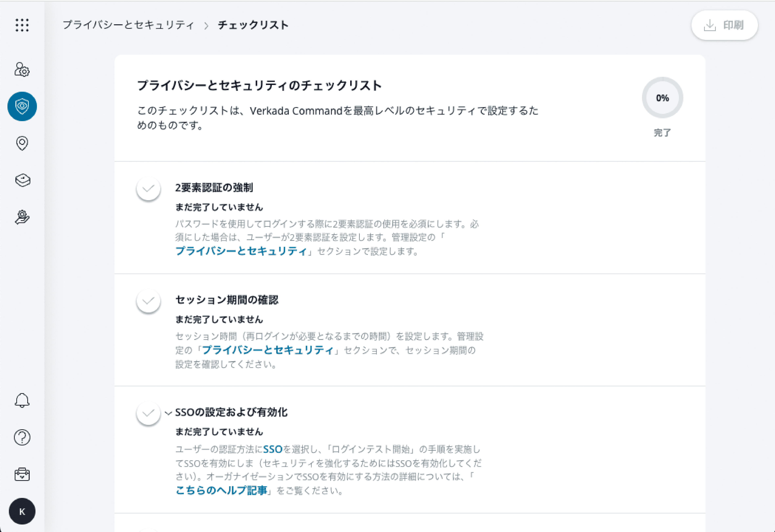Screen dimensions: 775x532
Task: Click the help question mark icon
Action: click(22, 438)
